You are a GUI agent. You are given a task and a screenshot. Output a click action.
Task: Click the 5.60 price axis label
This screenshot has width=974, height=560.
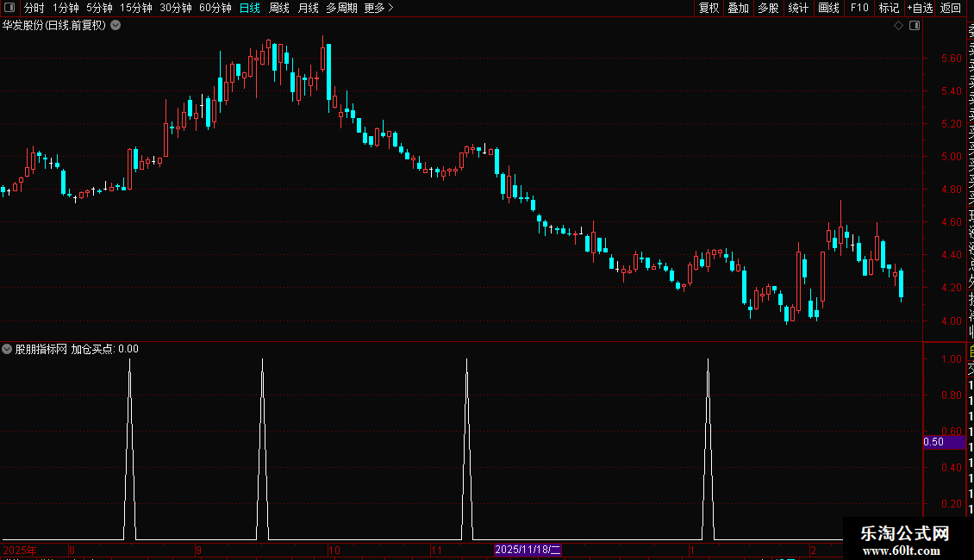click(x=951, y=59)
